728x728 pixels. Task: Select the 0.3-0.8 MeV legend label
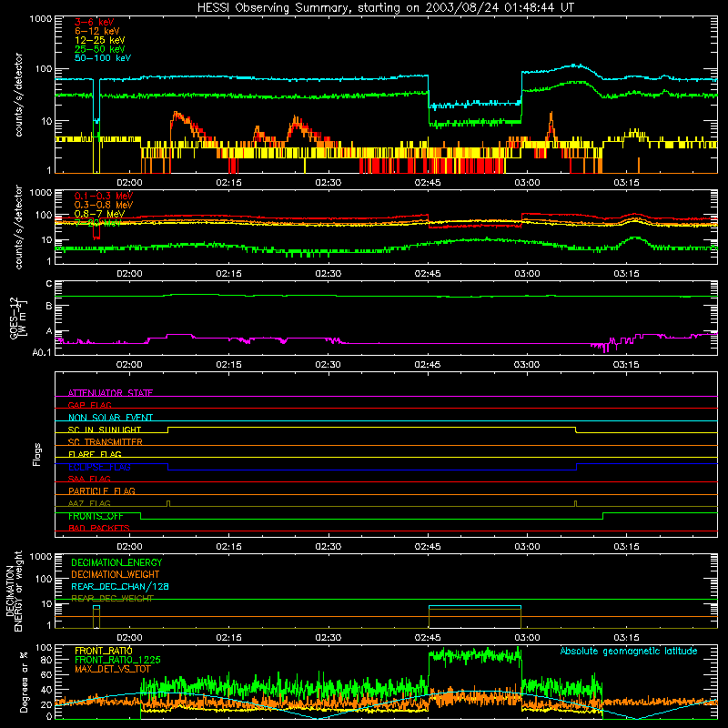pyautogui.click(x=104, y=205)
